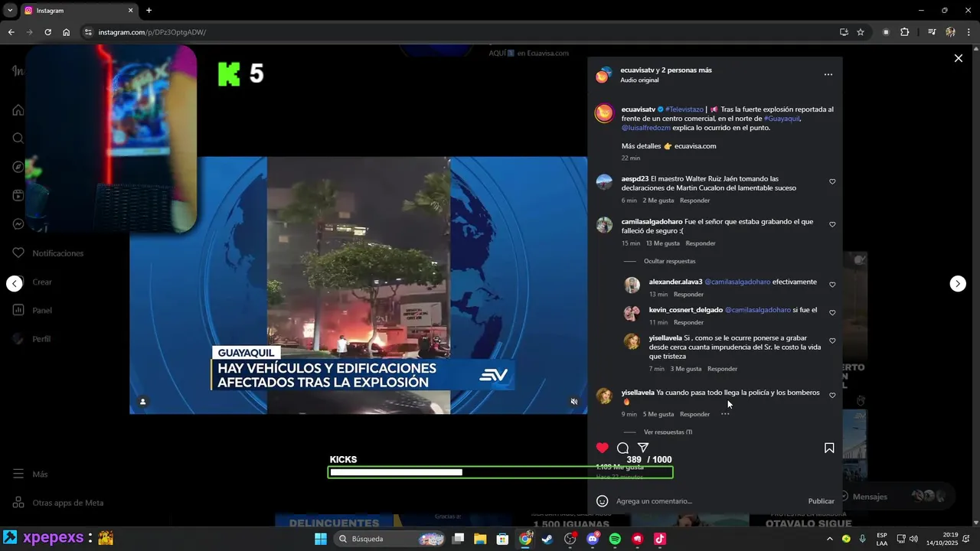Screen dimensions: 980x551
Task: Reply to aespd23's comment via Responder
Action: (x=694, y=201)
